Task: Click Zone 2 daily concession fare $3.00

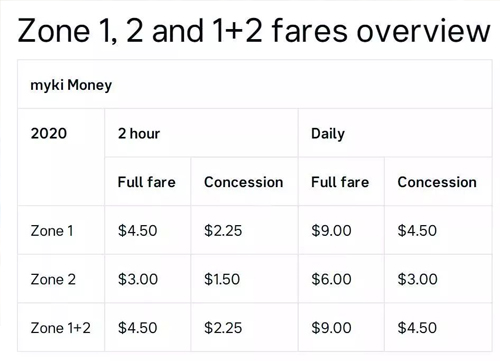Action: tap(417, 279)
